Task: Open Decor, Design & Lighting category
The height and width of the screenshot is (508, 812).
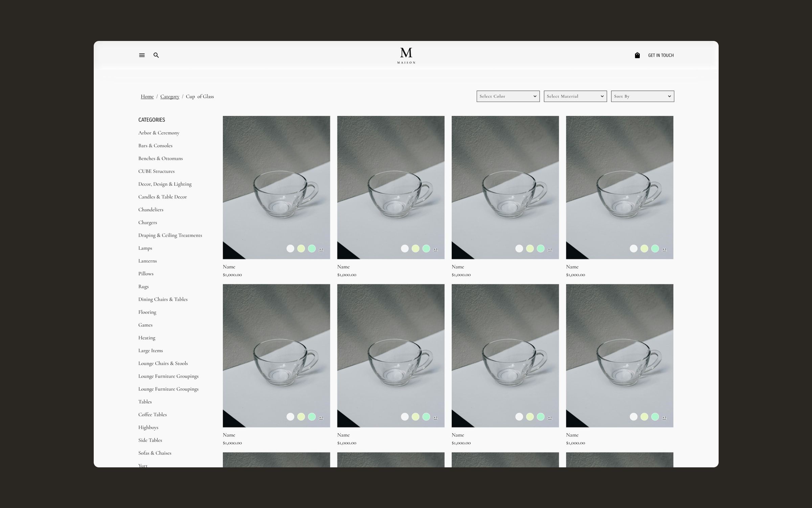Action: 165,184
